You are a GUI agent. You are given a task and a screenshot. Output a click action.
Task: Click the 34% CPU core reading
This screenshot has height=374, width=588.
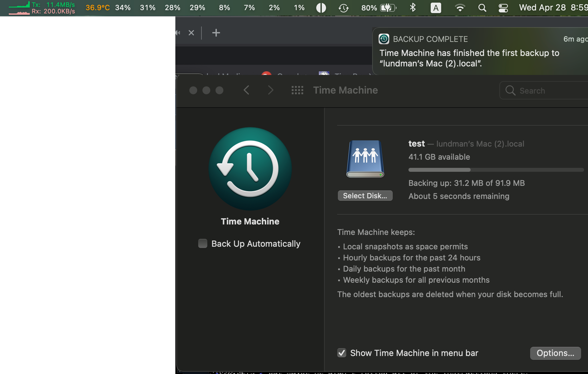123,8
